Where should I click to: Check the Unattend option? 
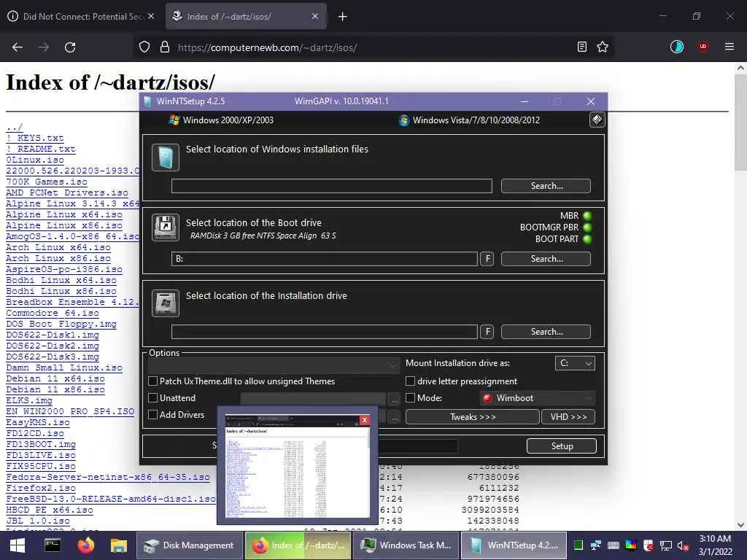(153, 397)
